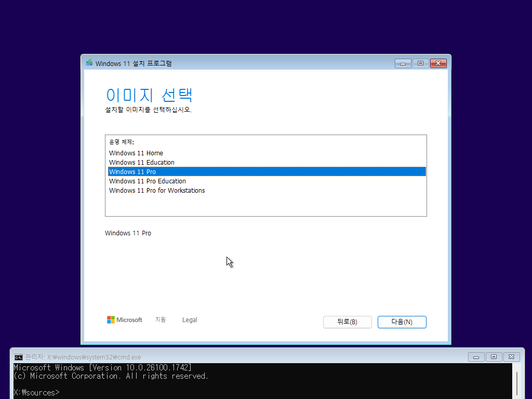Click the command prompt input line

[x=62, y=392]
